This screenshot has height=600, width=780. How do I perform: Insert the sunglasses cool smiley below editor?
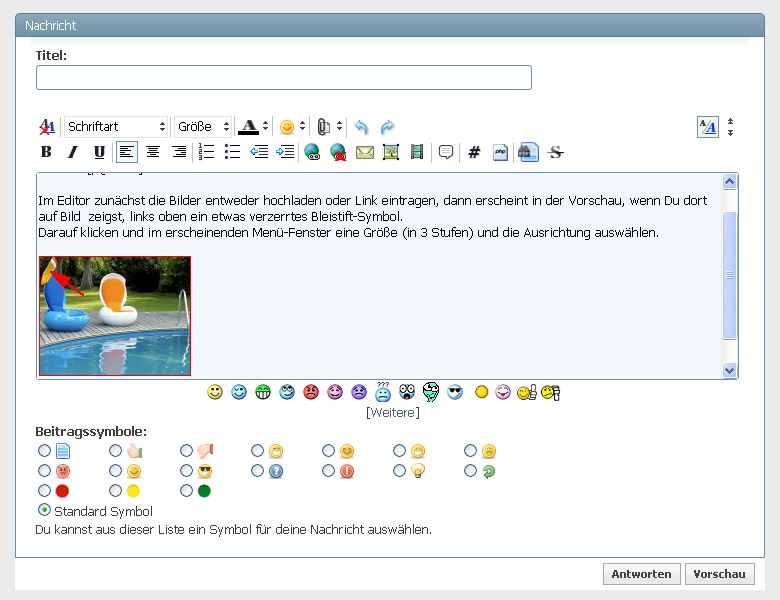point(455,393)
